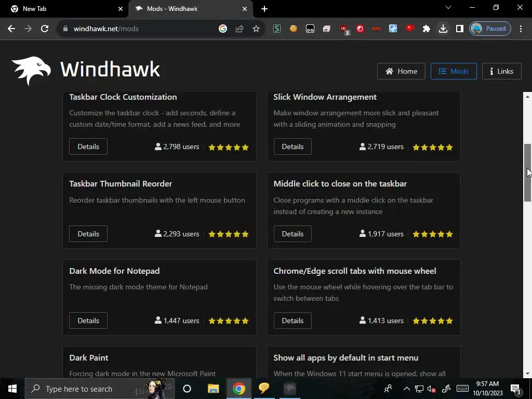
Task: Show hidden system tray icons
Action: click(406, 389)
